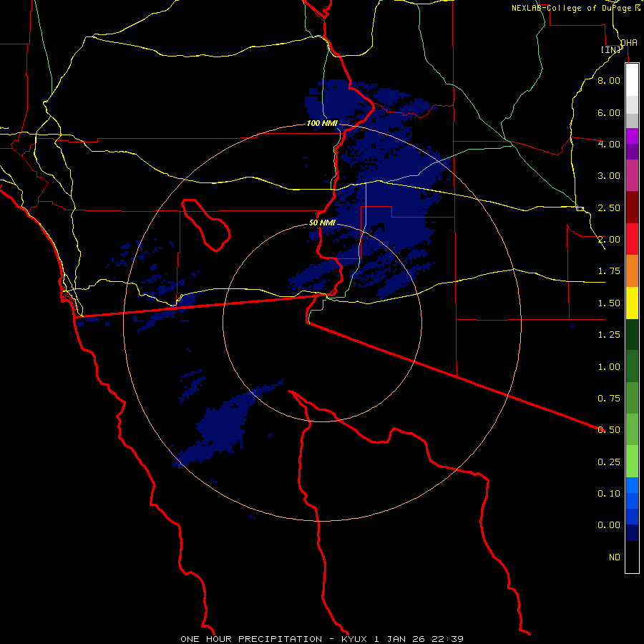Click the navy blue legend swatch
Viewport: 644px width, 644px height.
(x=632, y=533)
